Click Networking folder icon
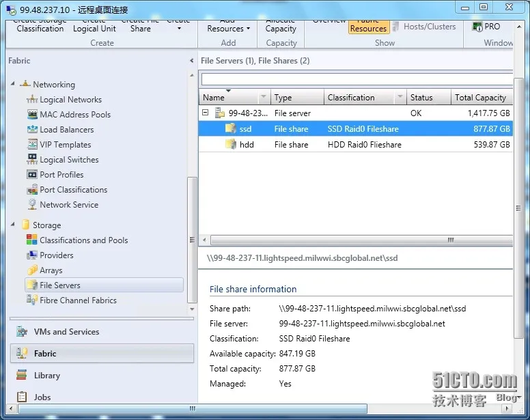The width and height of the screenshot is (530, 420). (x=25, y=84)
